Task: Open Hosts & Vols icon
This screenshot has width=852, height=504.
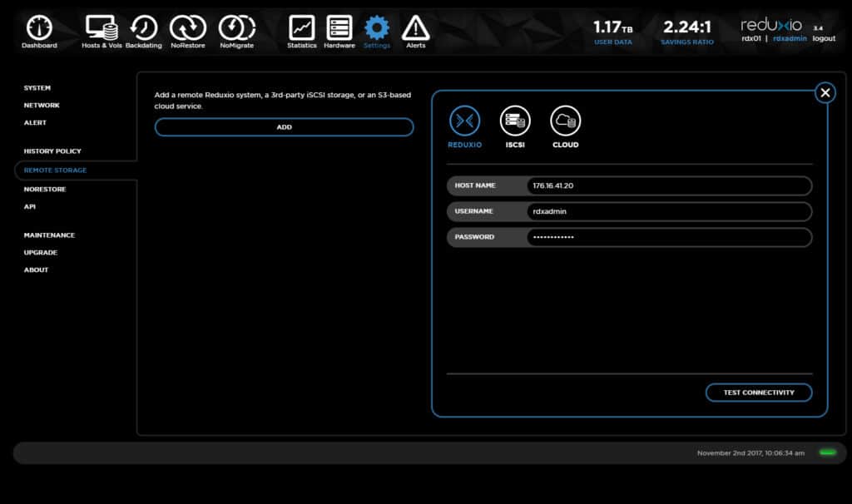Action: point(102,27)
